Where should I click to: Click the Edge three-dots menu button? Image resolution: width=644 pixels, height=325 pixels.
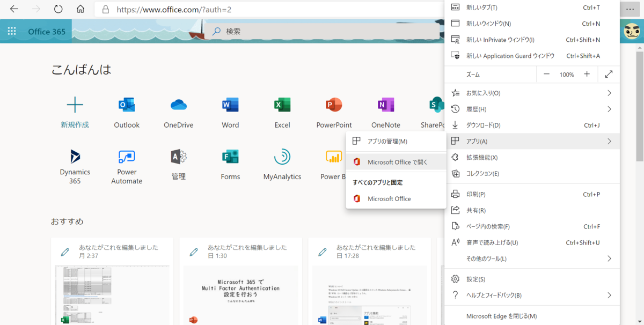(630, 10)
